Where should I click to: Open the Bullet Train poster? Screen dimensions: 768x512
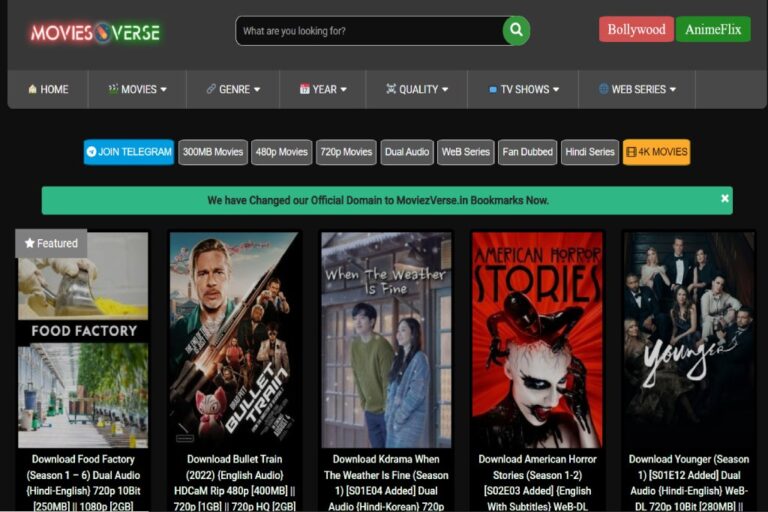click(234, 340)
